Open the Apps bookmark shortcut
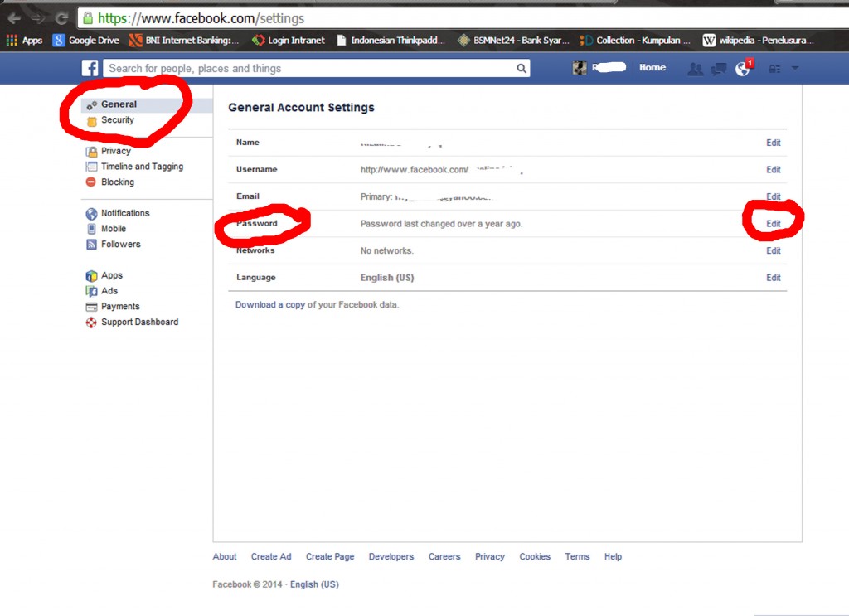The image size is (849, 616). click(x=24, y=40)
